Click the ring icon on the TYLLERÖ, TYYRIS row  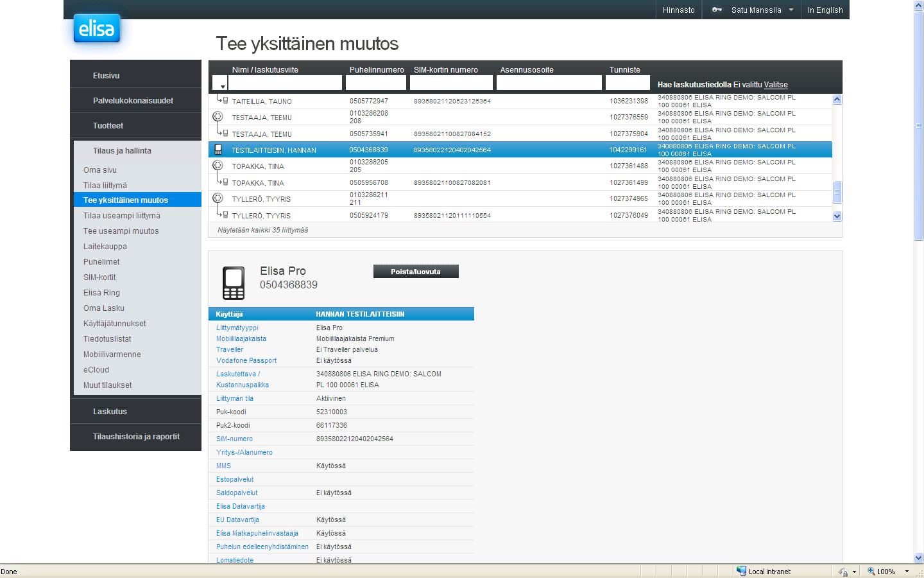[x=218, y=198]
